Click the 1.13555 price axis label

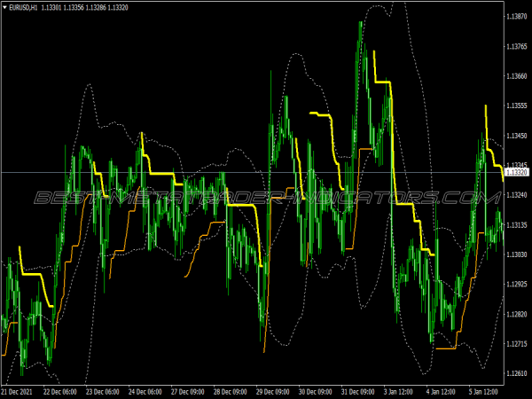[x=517, y=106]
